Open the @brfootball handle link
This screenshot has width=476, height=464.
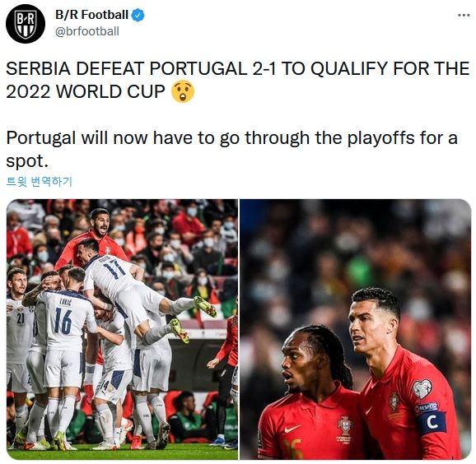(87, 31)
